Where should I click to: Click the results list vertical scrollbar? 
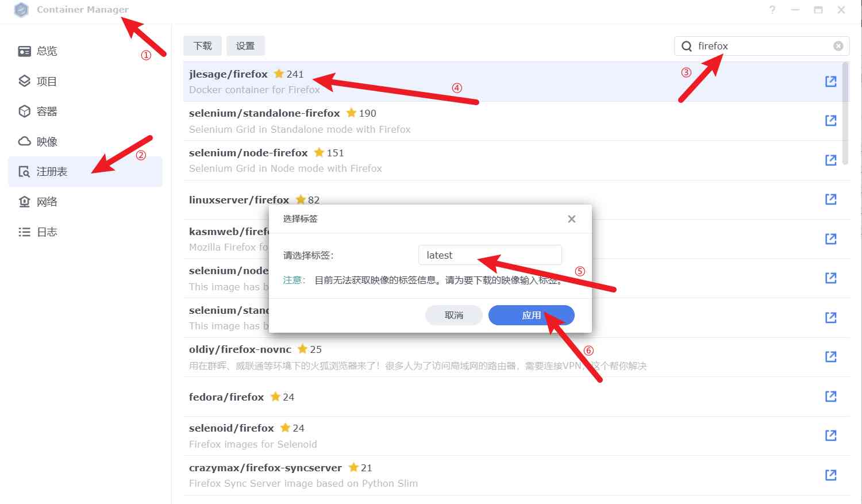[845, 113]
